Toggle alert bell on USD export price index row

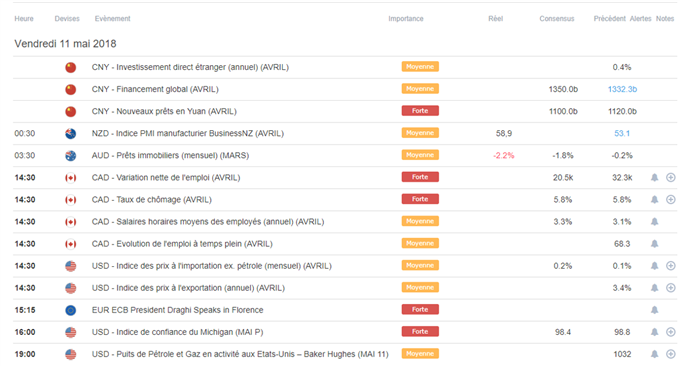click(x=654, y=288)
